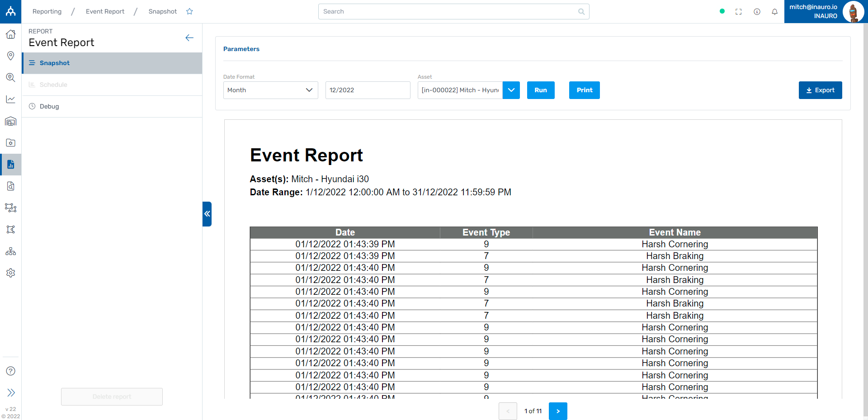Image resolution: width=868 pixels, height=420 pixels.
Task: Click the search magnifier icon
Action: point(581,12)
